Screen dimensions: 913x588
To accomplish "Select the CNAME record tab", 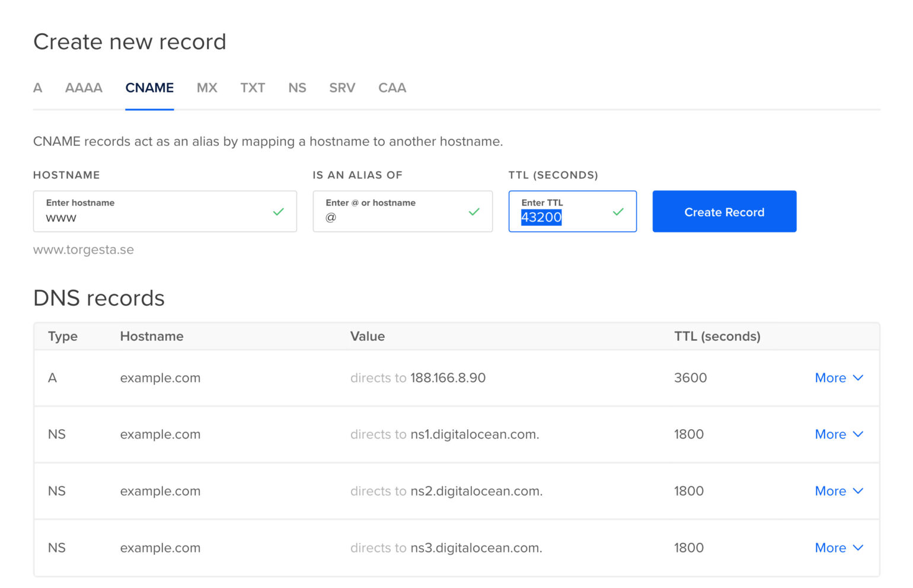I will coord(149,88).
